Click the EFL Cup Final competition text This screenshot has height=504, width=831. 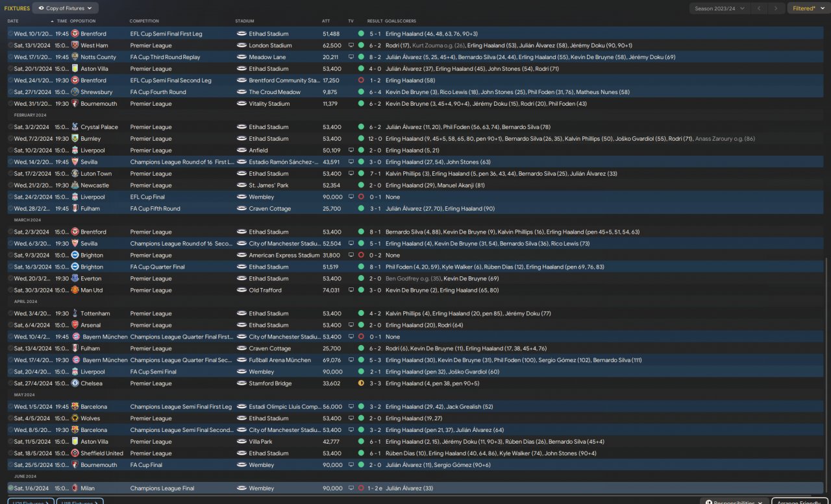click(x=147, y=197)
